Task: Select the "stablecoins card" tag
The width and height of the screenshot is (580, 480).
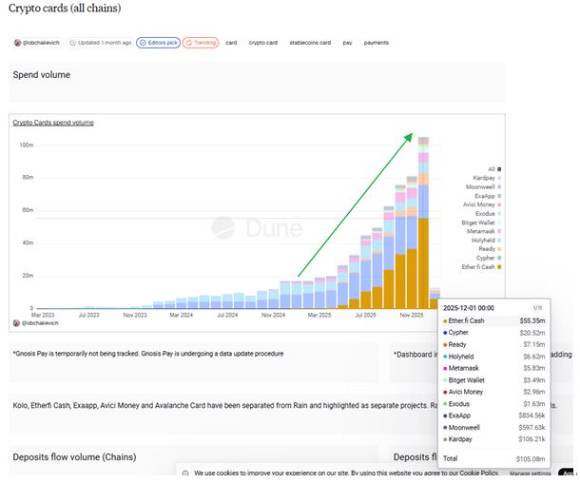Action: click(310, 43)
